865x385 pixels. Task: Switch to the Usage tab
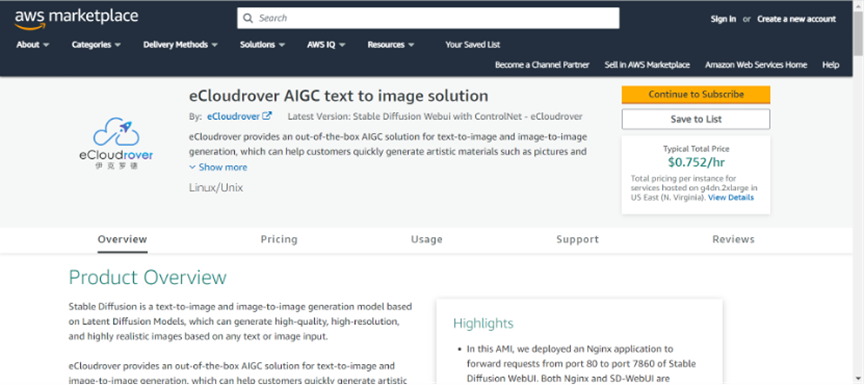[426, 239]
